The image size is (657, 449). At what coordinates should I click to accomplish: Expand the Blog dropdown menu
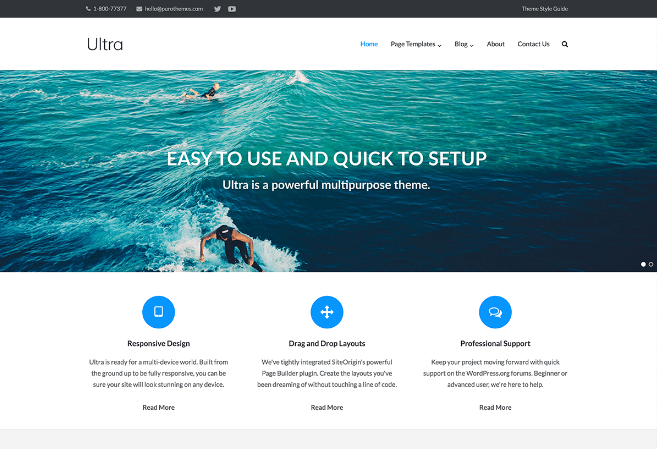click(x=463, y=44)
